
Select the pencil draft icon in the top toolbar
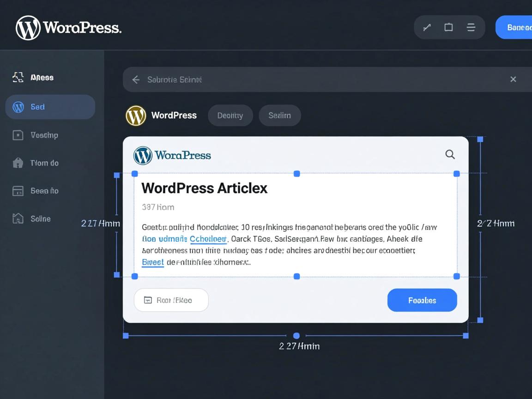426,27
